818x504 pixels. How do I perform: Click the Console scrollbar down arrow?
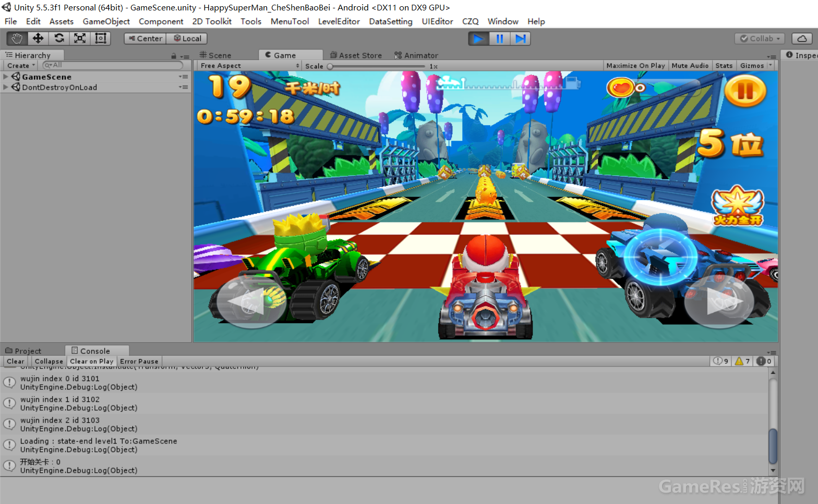(773, 471)
